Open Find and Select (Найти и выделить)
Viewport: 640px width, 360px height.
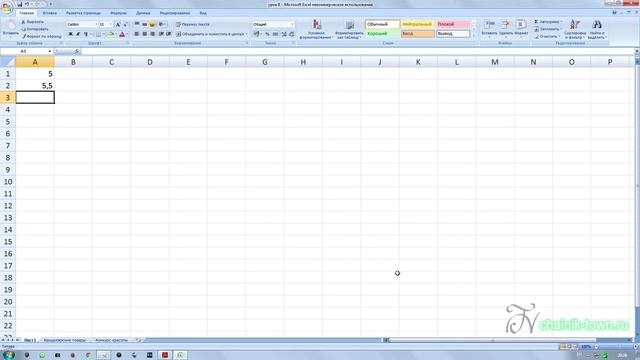click(x=597, y=29)
